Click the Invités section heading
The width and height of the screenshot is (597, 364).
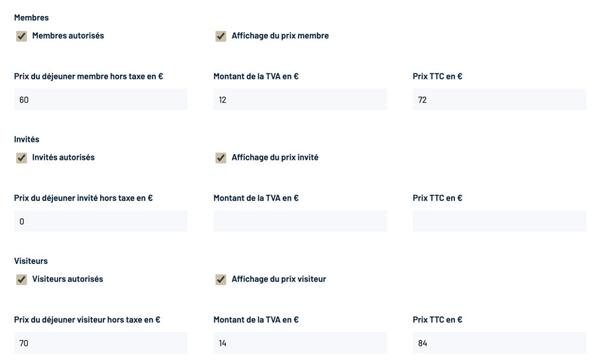click(27, 139)
